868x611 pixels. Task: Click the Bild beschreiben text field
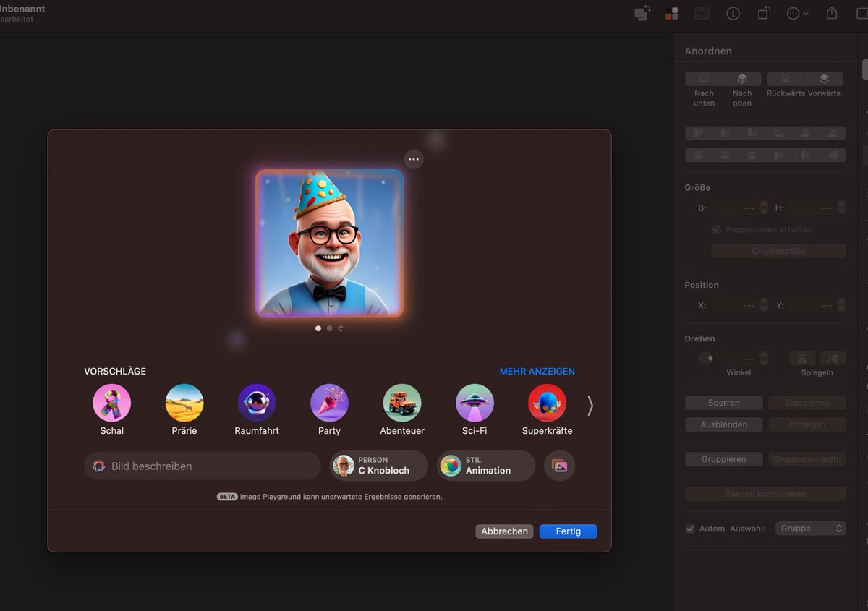[x=203, y=466]
